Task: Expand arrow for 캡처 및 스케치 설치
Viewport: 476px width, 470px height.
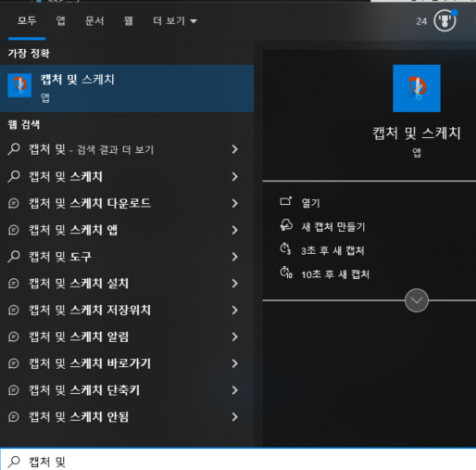Action: click(235, 284)
